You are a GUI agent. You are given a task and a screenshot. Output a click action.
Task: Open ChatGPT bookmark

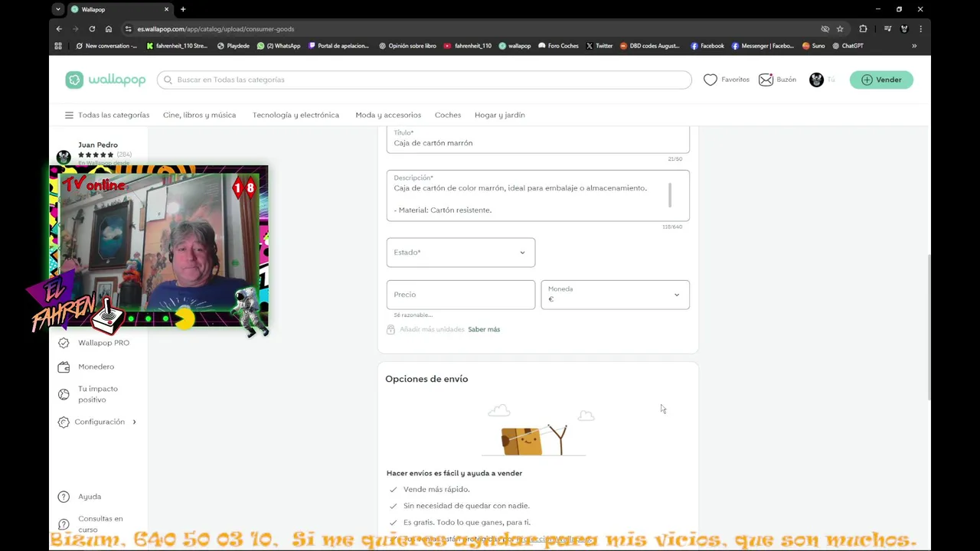(848, 46)
